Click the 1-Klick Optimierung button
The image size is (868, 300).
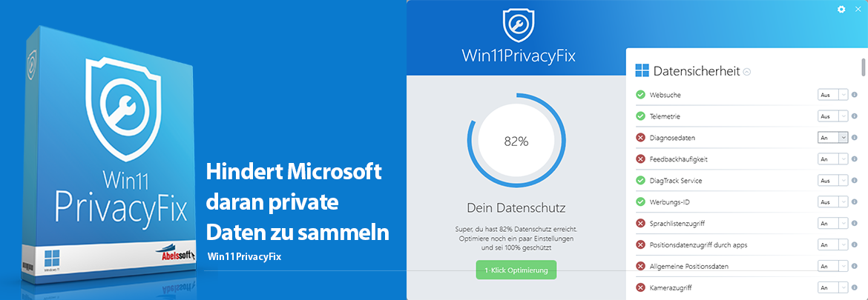[x=516, y=270]
